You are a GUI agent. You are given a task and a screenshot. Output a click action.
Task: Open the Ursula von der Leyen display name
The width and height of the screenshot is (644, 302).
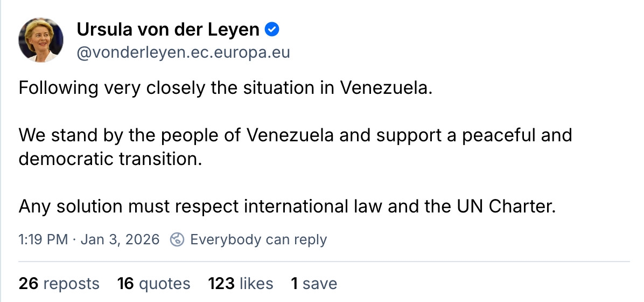click(x=168, y=30)
